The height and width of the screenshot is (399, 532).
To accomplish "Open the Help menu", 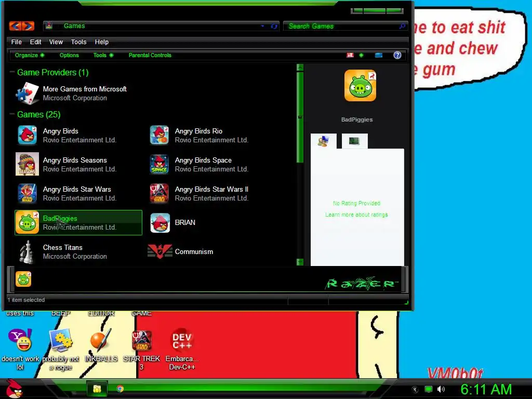I will (x=101, y=42).
